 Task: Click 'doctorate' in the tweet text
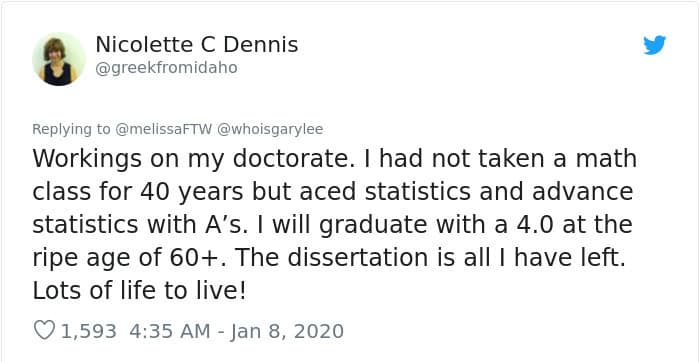[x=291, y=159]
